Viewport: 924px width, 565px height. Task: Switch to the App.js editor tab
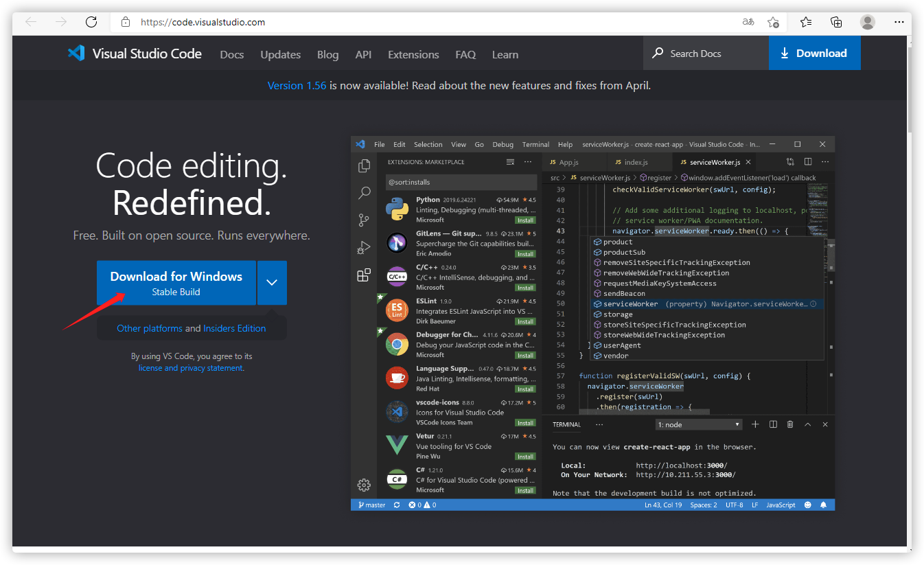click(x=574, y=162)
